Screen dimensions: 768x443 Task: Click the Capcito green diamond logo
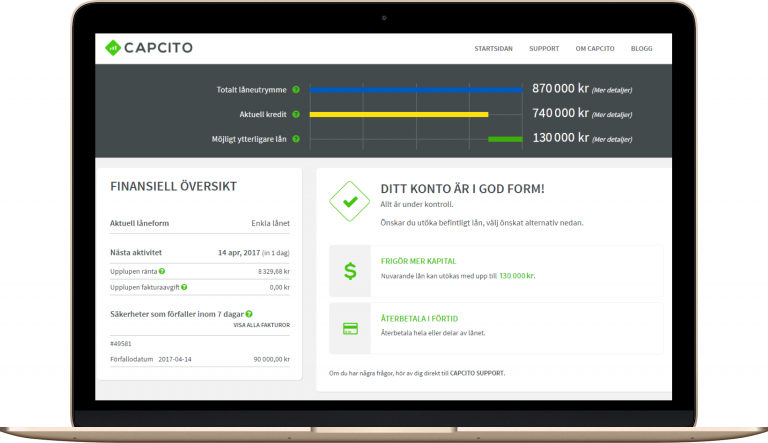113,48
